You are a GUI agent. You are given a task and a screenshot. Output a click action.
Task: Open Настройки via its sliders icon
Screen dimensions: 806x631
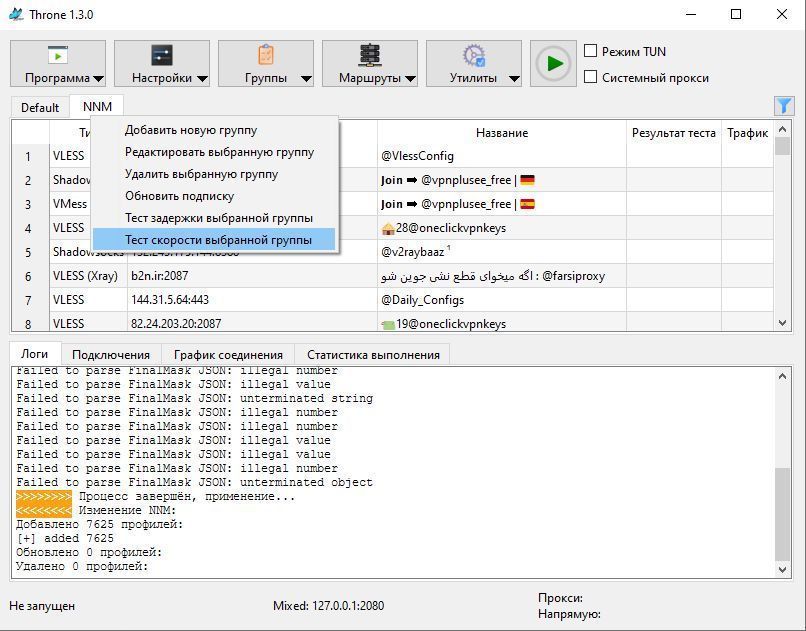click(x=162, y=55)
